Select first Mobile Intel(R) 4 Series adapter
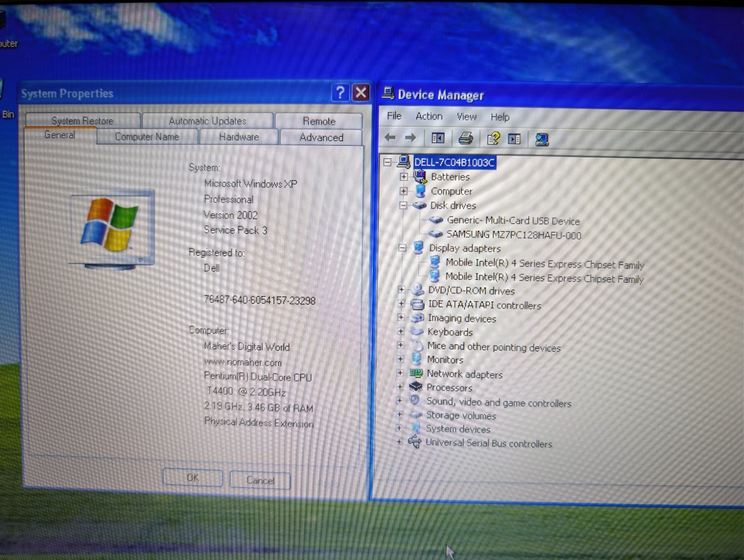This screenshot has width=744, height=560. coord(545,263)
